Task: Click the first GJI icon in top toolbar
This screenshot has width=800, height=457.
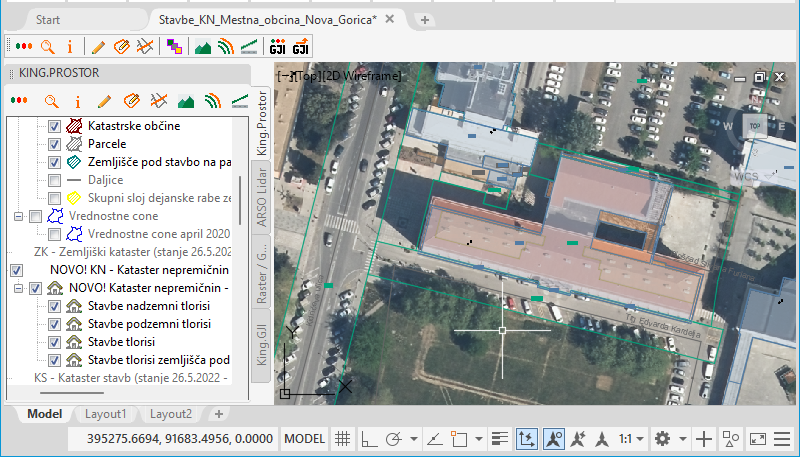Action: (x=278, y=46)
